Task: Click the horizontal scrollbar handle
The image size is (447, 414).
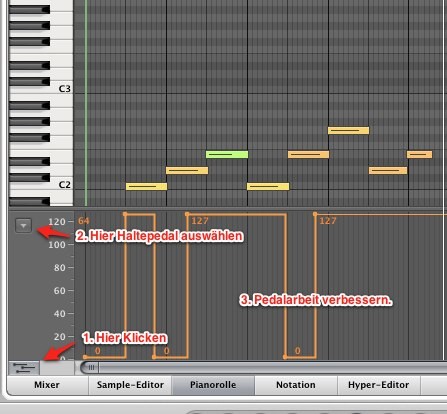Action: pyautogui.click(x=91, y=368)
